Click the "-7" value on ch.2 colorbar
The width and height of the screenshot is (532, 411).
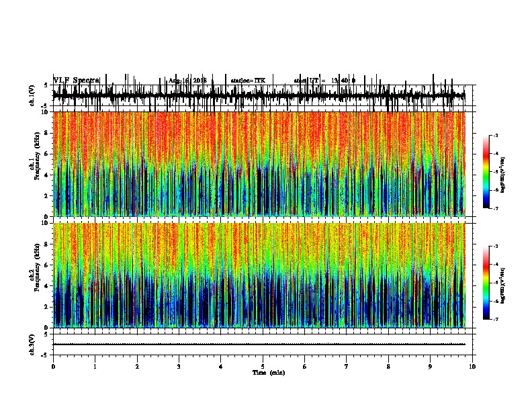click(x=496, y=319)
